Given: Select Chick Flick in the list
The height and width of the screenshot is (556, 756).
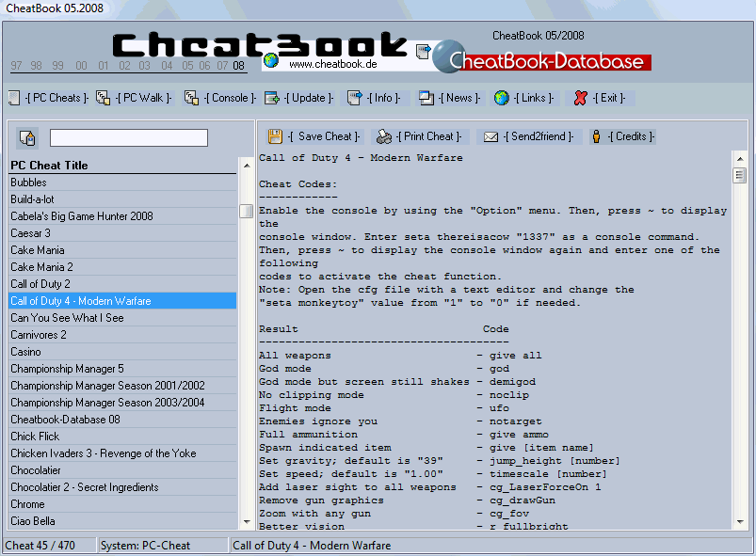Looking at the screenshot, I should 123,437.
